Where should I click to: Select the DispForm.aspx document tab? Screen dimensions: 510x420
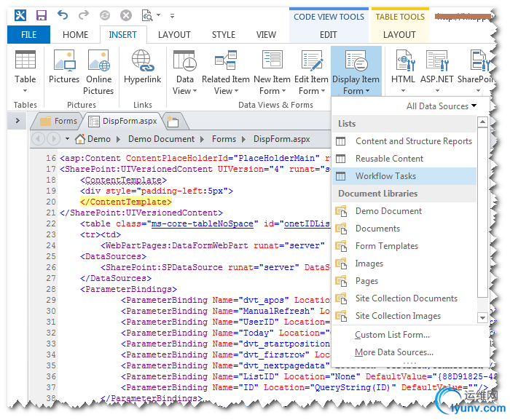(x=123, y=121)
